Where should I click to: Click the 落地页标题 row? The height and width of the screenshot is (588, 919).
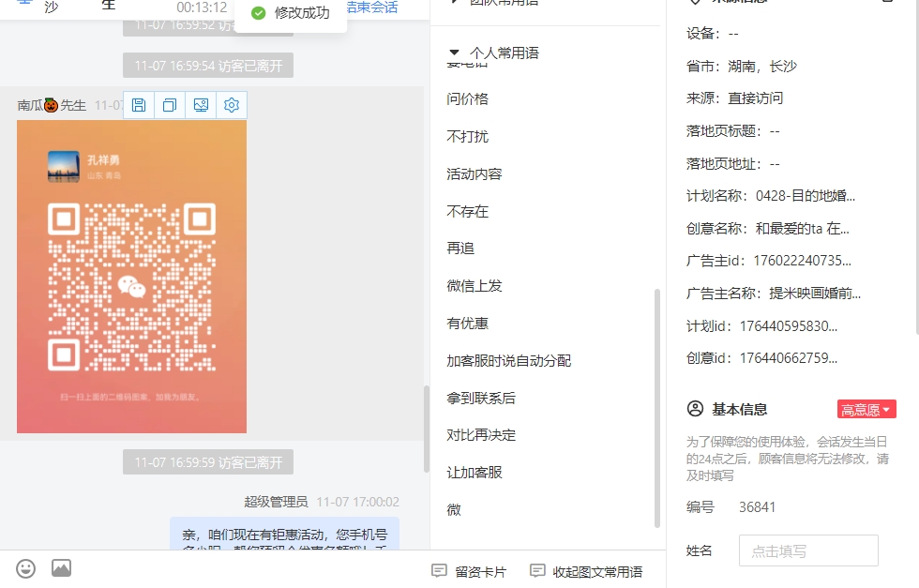click(x=733, y=131)
